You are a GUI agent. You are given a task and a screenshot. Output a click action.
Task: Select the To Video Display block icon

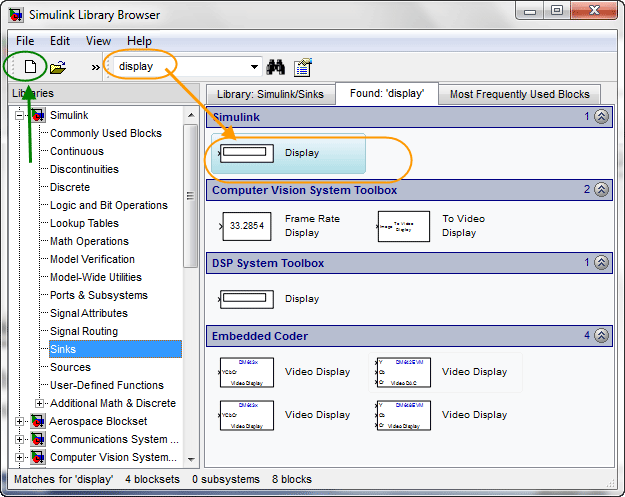point(403,226)
